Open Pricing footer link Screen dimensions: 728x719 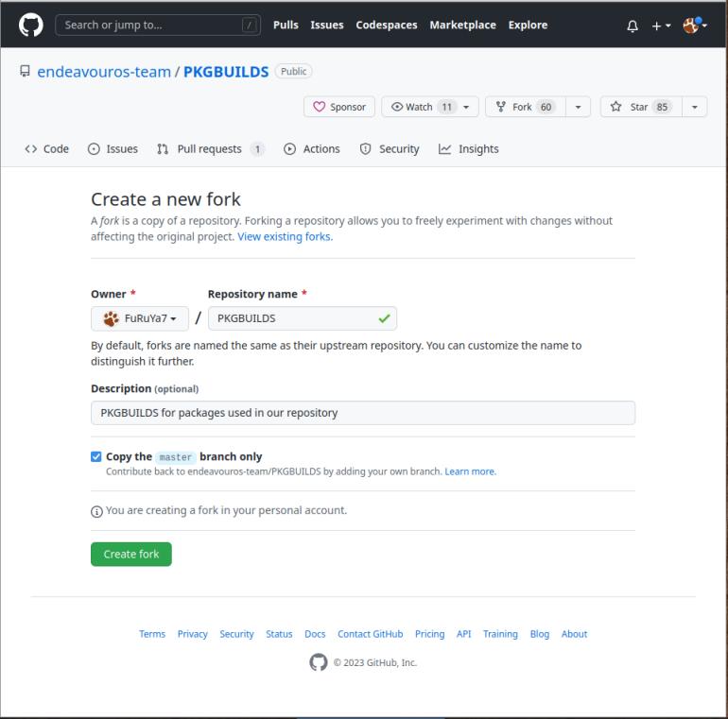coord(429,634)
